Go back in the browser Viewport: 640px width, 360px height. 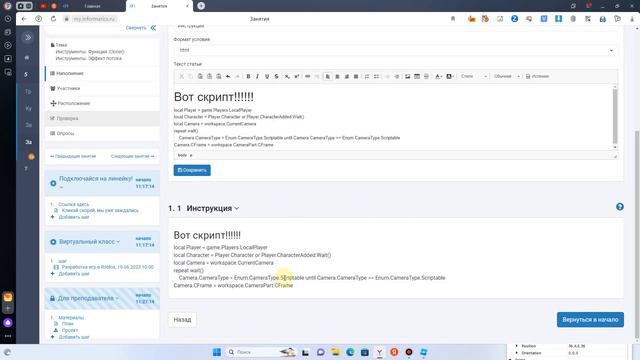tap(24, 19)
